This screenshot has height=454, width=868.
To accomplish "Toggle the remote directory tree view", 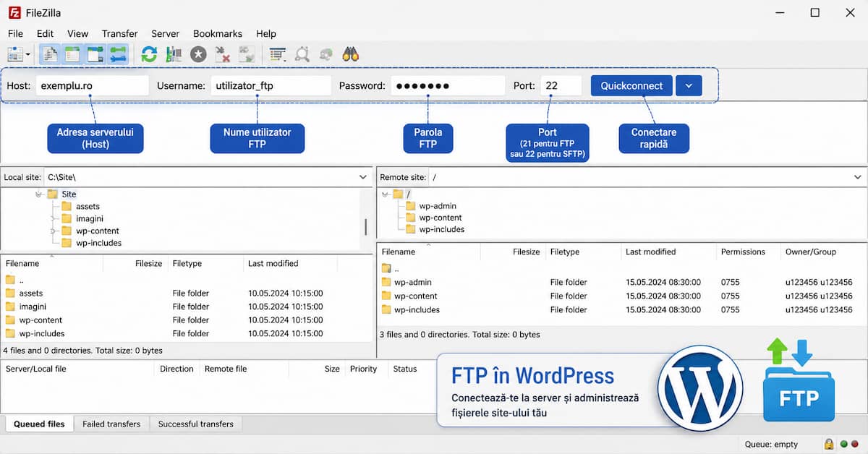I will click(95, 54).
